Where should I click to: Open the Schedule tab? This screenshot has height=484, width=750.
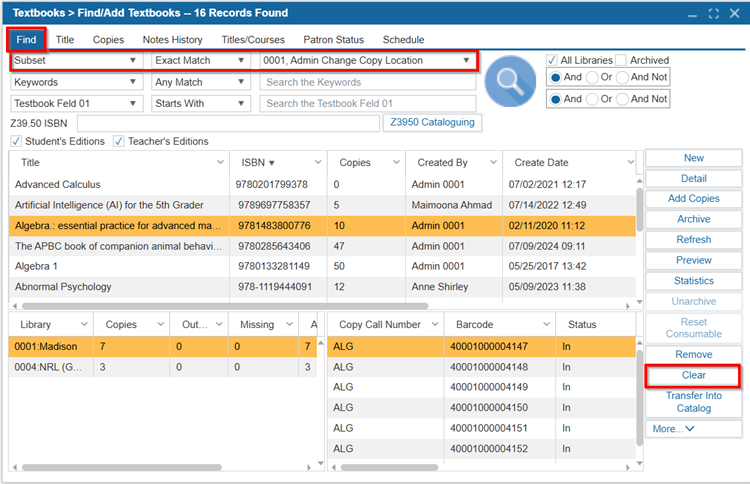tap(403, 40)
